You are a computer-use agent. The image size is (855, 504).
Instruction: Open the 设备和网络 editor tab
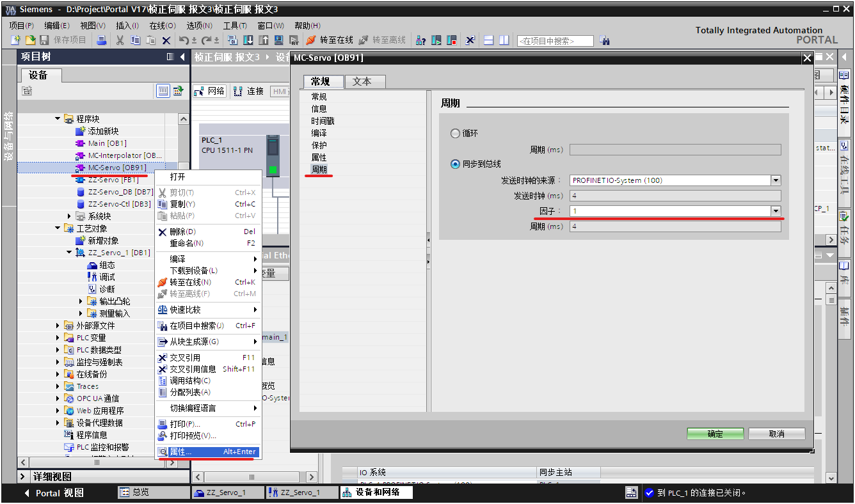coord(375,492)
